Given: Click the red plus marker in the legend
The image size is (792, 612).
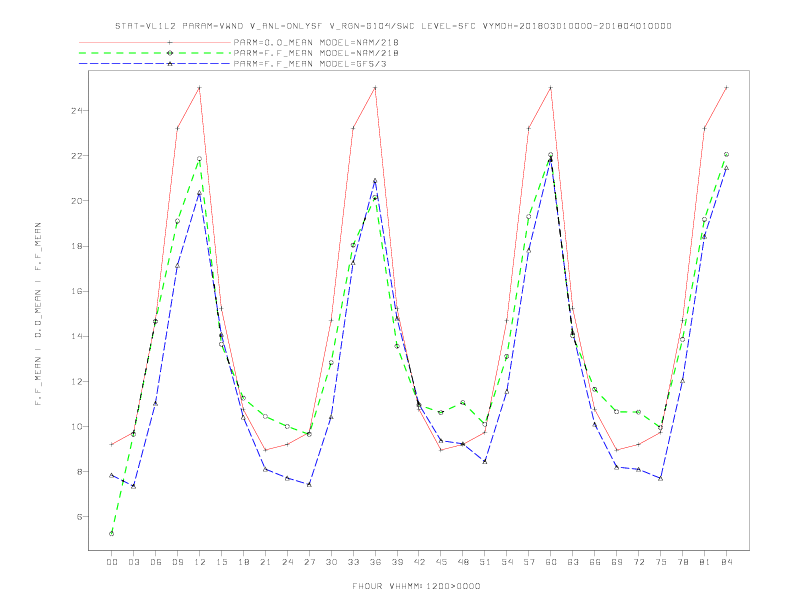Looking at the screenshot, I should (x=170, y=42).
